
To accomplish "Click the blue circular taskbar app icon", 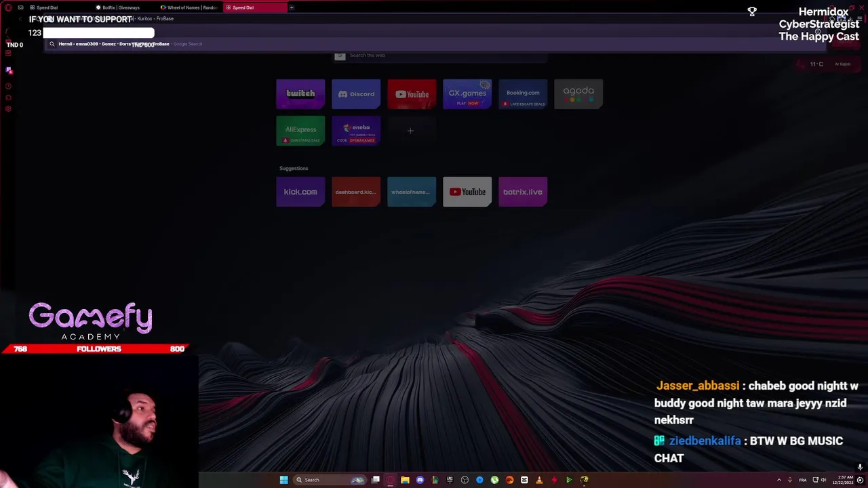I will click(x=480, y=480).
